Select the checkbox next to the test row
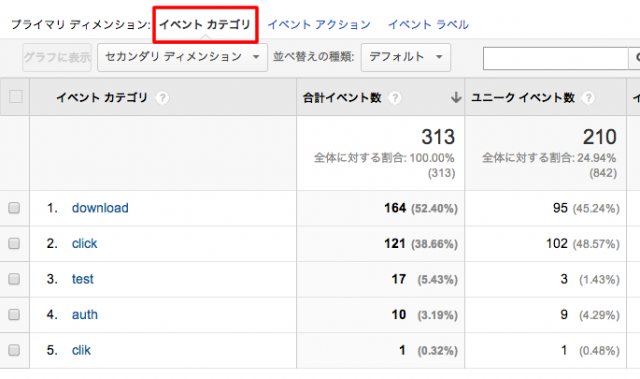 [x=14, y=279]
